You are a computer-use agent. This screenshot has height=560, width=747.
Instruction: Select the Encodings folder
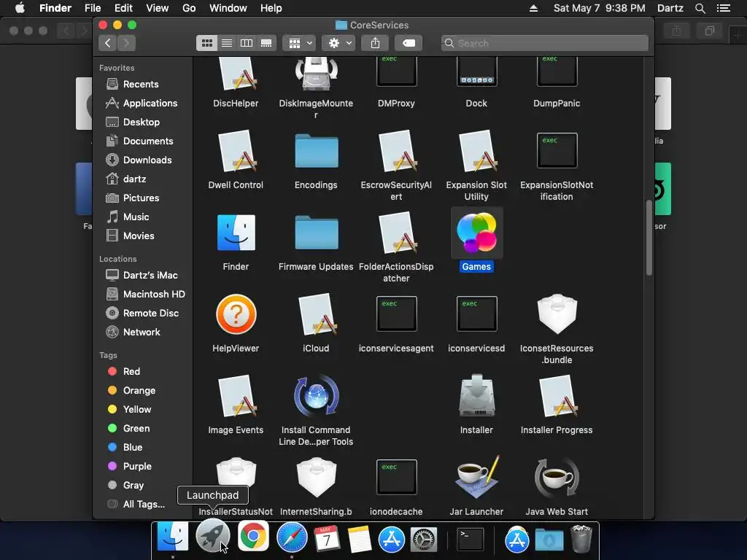click(x=317, y=151)
